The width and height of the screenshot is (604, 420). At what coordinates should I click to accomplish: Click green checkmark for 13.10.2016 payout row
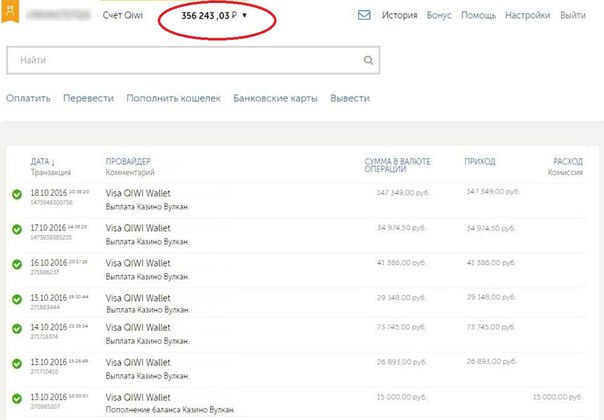(x=17, y=364)
